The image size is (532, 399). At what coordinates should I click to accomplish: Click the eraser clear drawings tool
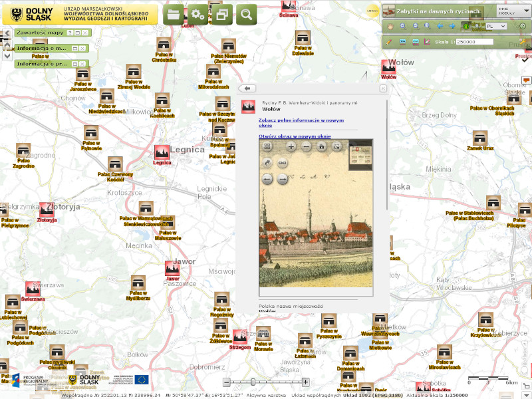click(x=427, y=42)
